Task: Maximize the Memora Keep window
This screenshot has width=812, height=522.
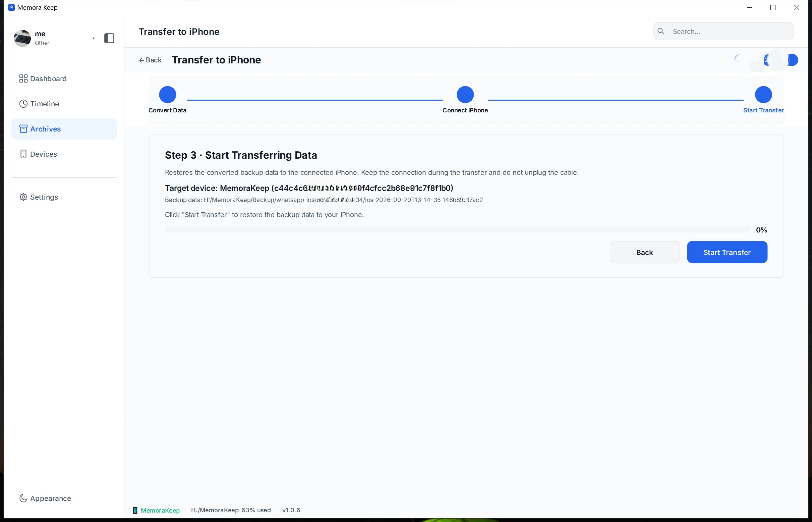Action: point(773,7)
